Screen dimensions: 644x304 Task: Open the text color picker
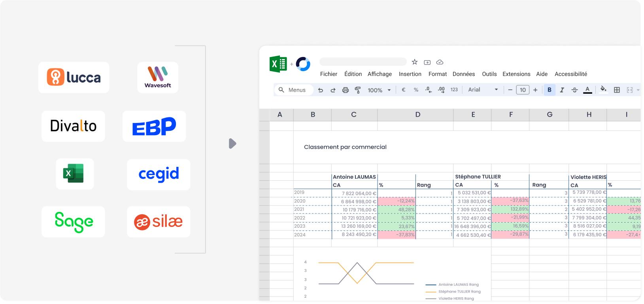588,90
